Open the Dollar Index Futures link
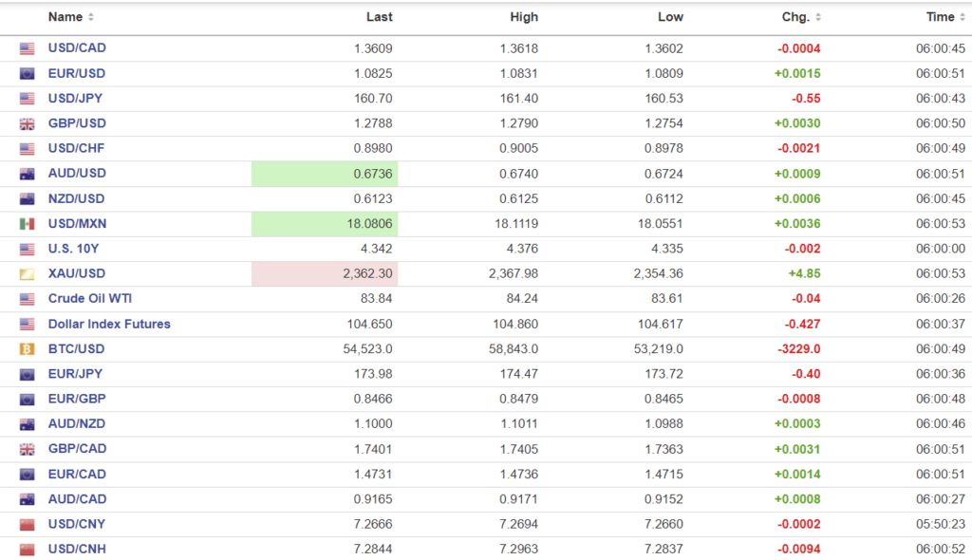The width and height of the screenshot is (972, 560). (x=109, y=324)
